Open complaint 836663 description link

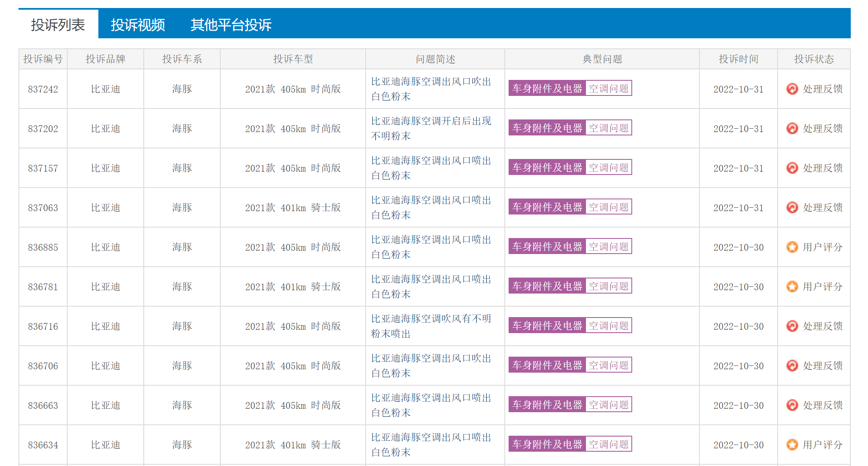coord(431,405)
